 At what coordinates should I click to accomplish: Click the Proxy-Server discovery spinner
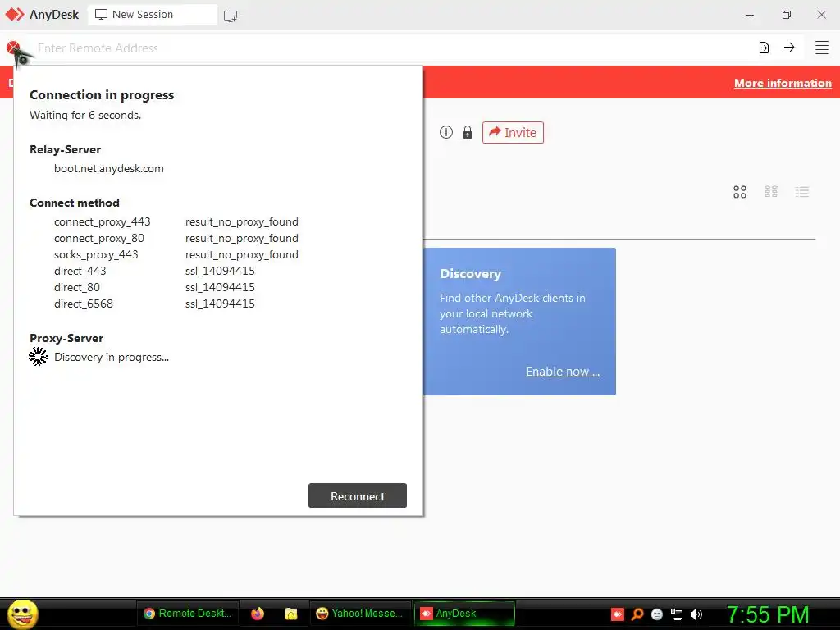[x=38, y=356]
